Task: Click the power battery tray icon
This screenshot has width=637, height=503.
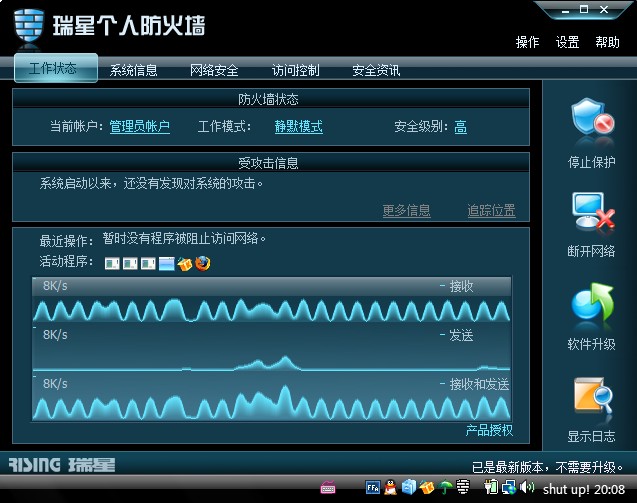Action: pyautogui.click(x=491, y=486)
